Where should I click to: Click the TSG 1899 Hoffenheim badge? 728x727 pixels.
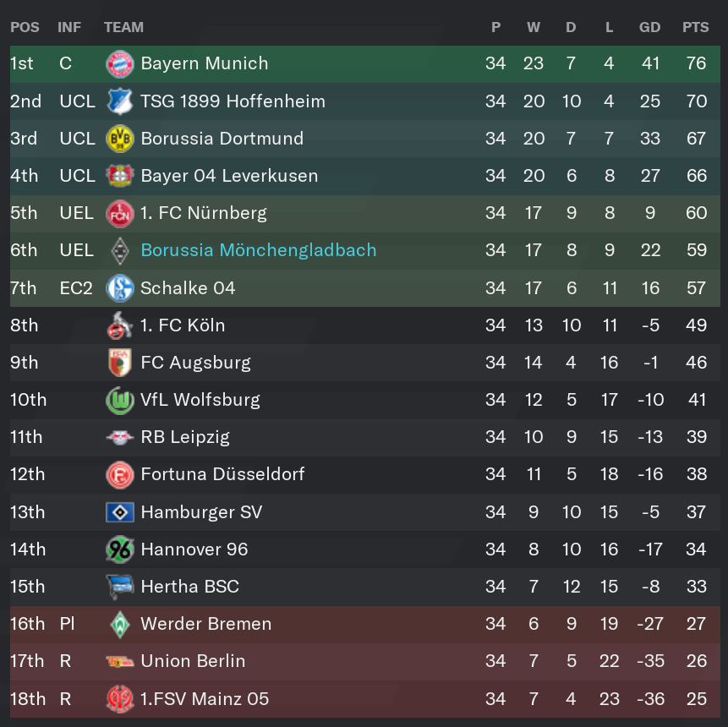[120, 101]
